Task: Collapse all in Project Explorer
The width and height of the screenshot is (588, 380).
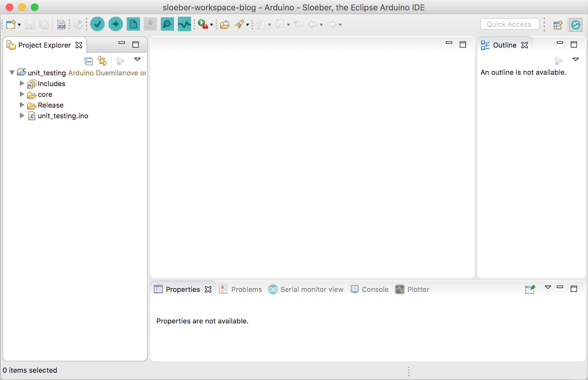Action: (x=89, y=60)
